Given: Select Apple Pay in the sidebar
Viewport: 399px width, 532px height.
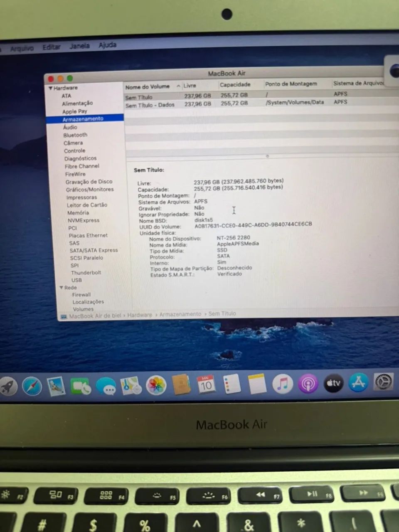Looking at the screenshot, I should (75, 111).
